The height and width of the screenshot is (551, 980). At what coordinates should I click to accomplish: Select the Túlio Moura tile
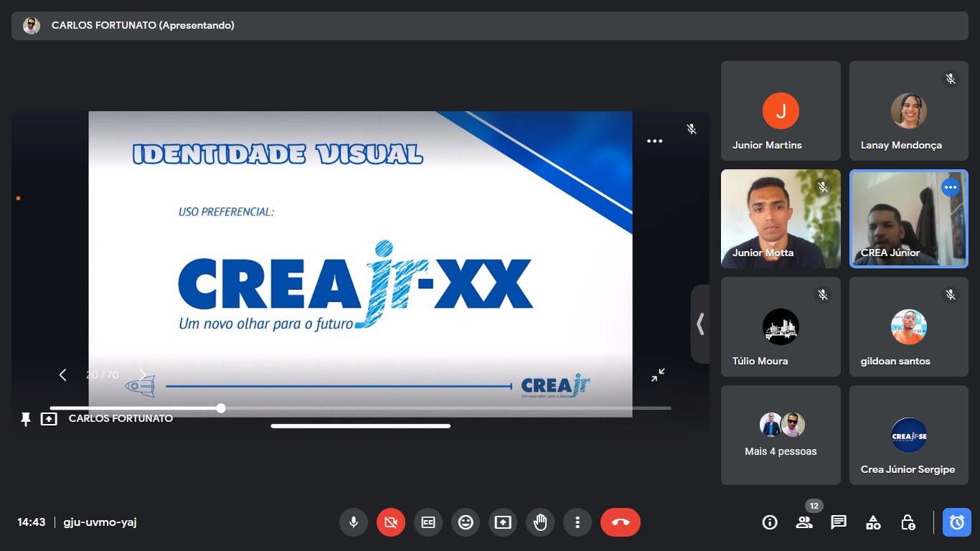781,327
